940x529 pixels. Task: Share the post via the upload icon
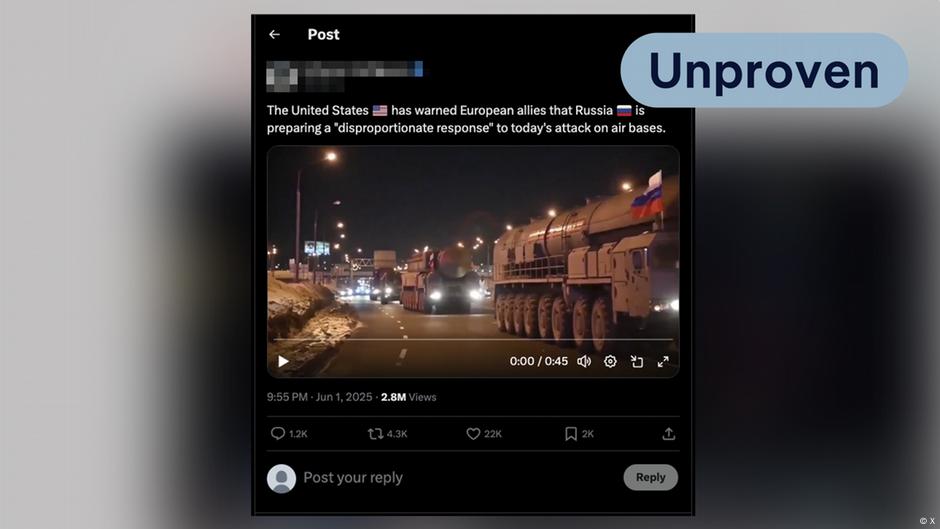pos(668,434)
